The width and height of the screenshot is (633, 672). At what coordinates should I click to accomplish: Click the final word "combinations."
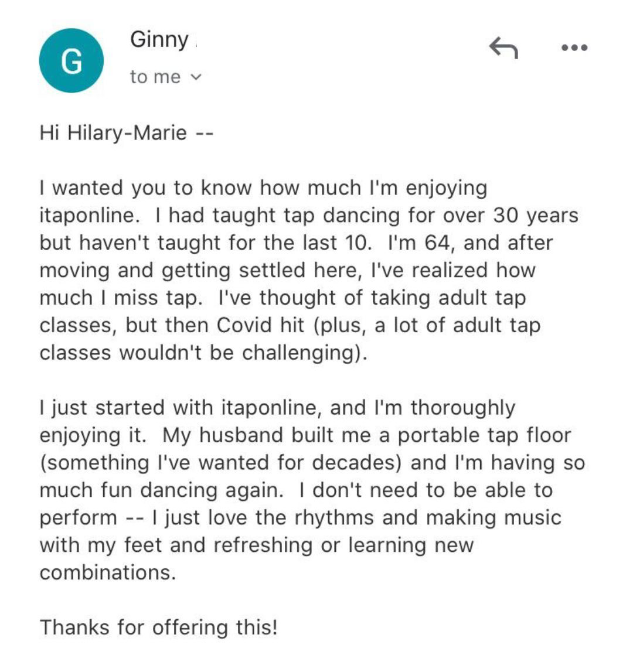tap(108, 572)
